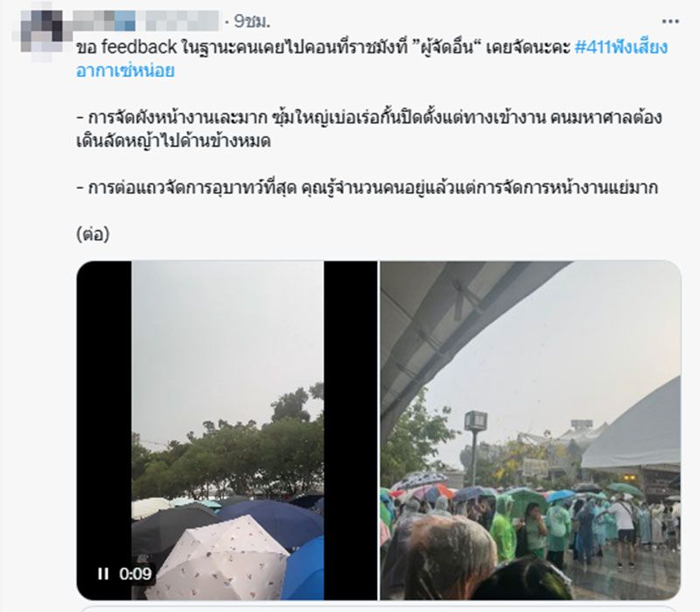Viewport: 700px width, 612px height.
Task: Click the (ต่อ) continuation text
Action: (x=93, y=234)
